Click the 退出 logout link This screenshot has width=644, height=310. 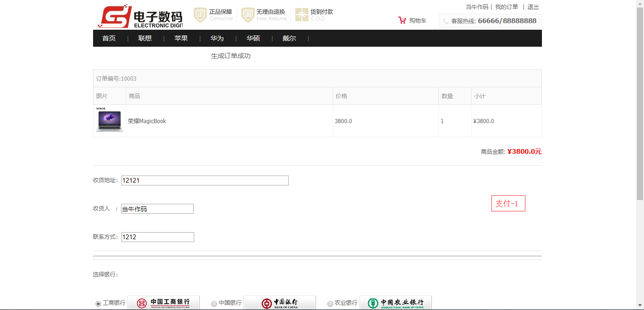[x=533, y=7]
